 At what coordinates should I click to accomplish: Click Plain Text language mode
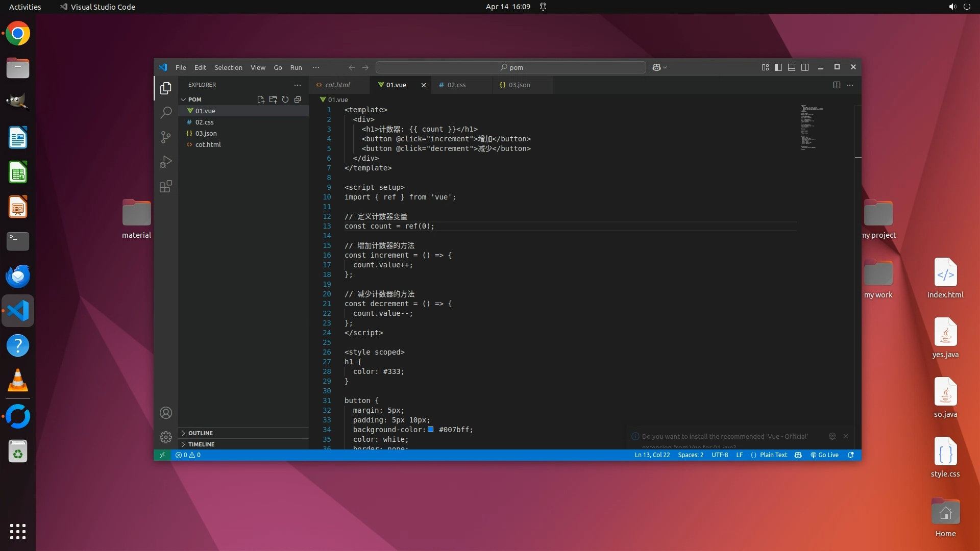pyautogui.click(x=773, y=455)
